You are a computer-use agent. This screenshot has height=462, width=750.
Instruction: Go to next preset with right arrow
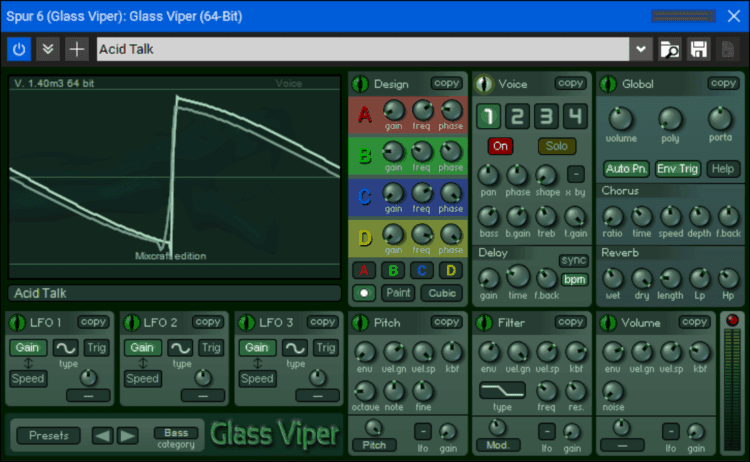(x=128, y=436)
